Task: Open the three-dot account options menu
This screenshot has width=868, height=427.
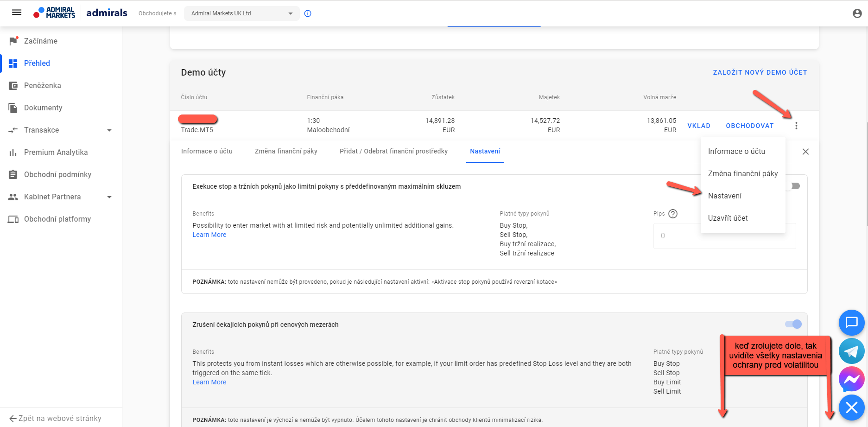Action: 796,126
